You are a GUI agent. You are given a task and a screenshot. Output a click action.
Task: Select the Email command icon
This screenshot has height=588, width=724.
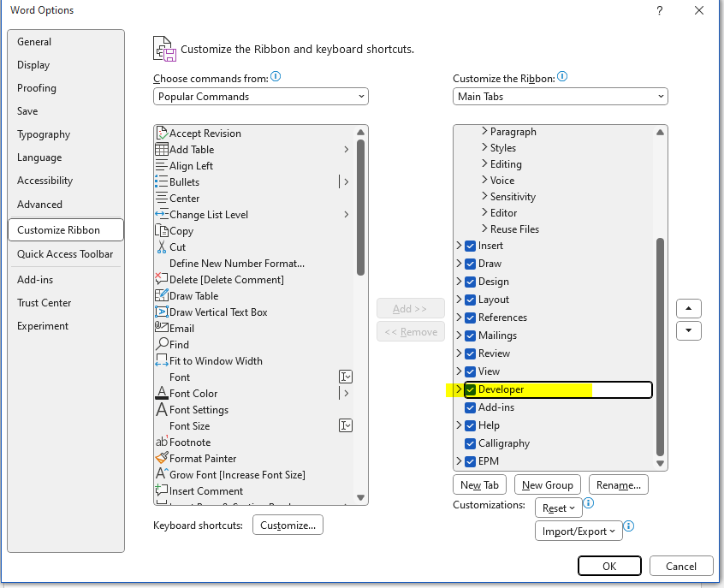coord(162,327)
